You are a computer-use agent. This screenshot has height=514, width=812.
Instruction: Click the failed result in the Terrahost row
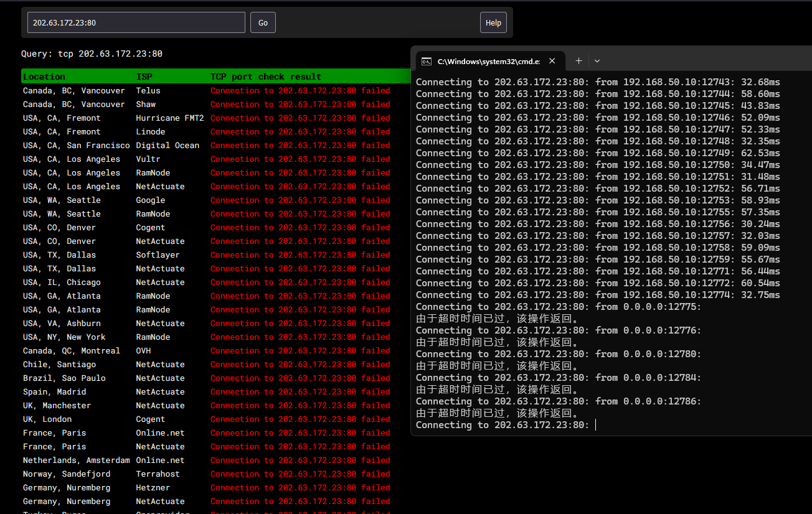point(300,474)
